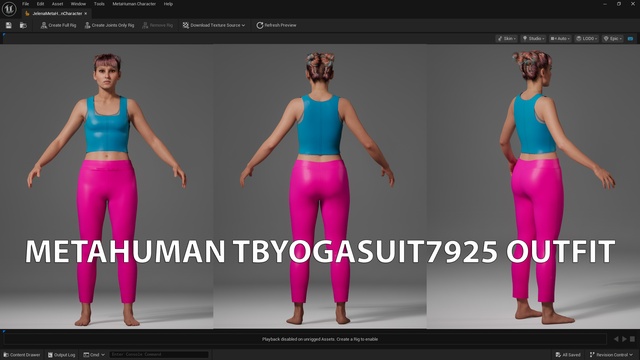This screenshot has height=360, width=640.
Task: Open the Studio lighting environment dropdown
Action: point(533,39)
